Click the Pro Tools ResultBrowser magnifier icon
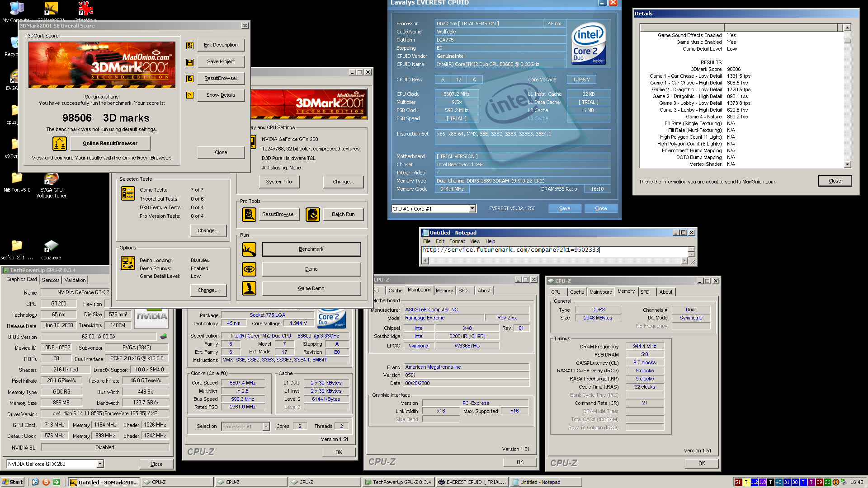The image size is (868, 488). point(249,215)
